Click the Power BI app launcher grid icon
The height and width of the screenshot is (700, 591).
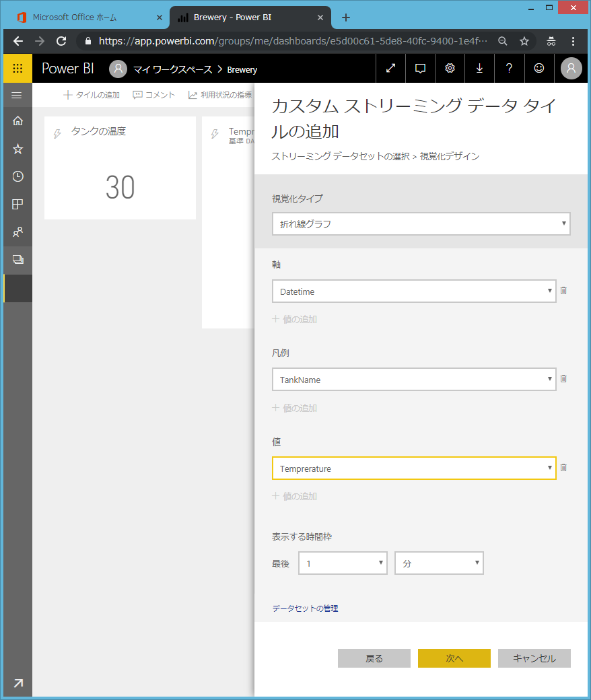click(x=18, y=69)
